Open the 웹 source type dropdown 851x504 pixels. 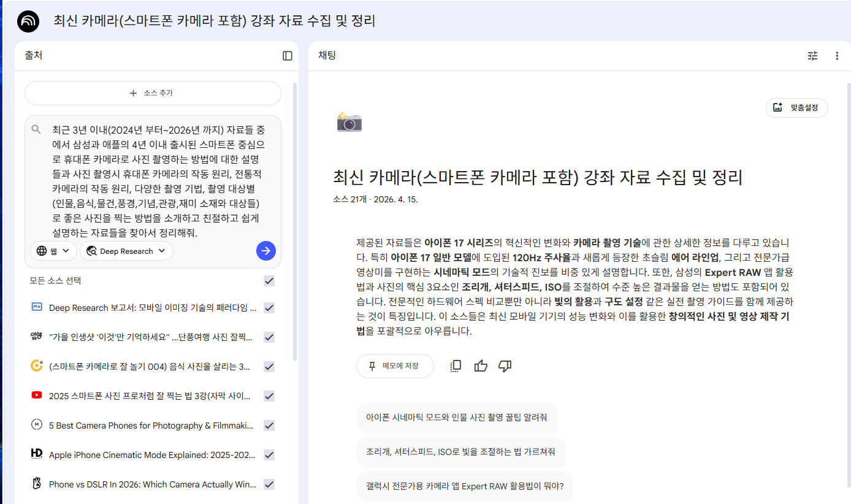(53, 251)
